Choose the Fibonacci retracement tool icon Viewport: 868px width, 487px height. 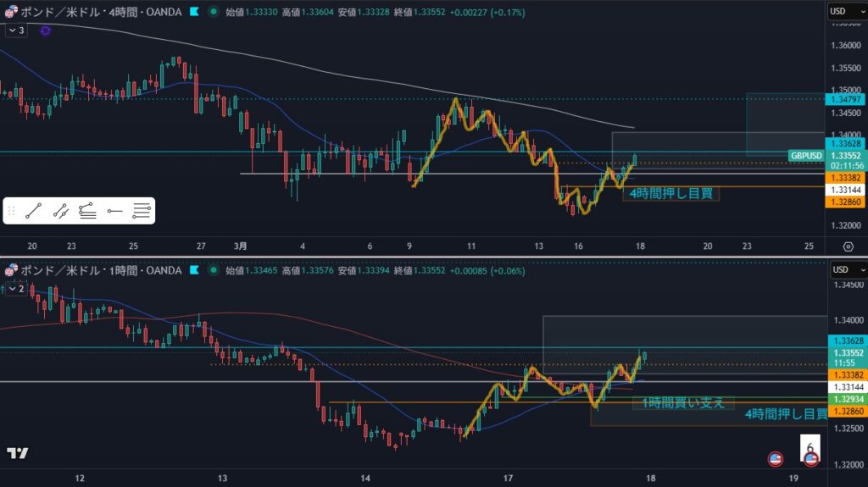coord(87,212)
